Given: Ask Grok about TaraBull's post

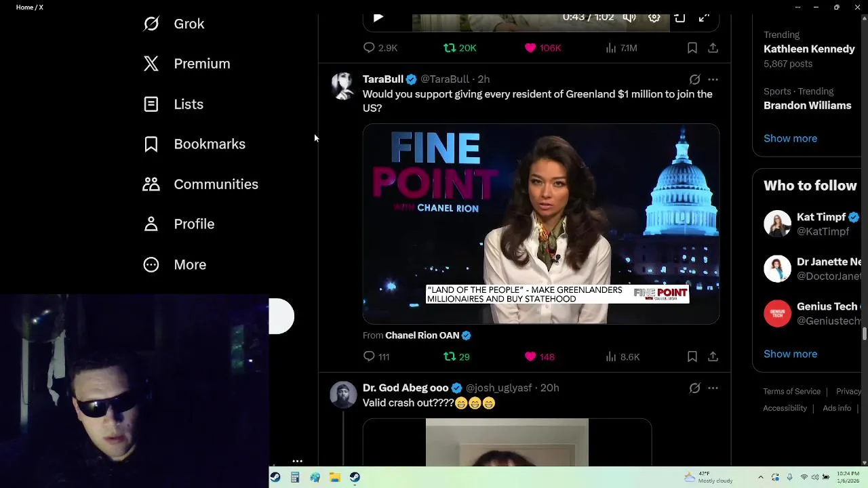Looking at the screenshot, I should click(x=694, y=79).
